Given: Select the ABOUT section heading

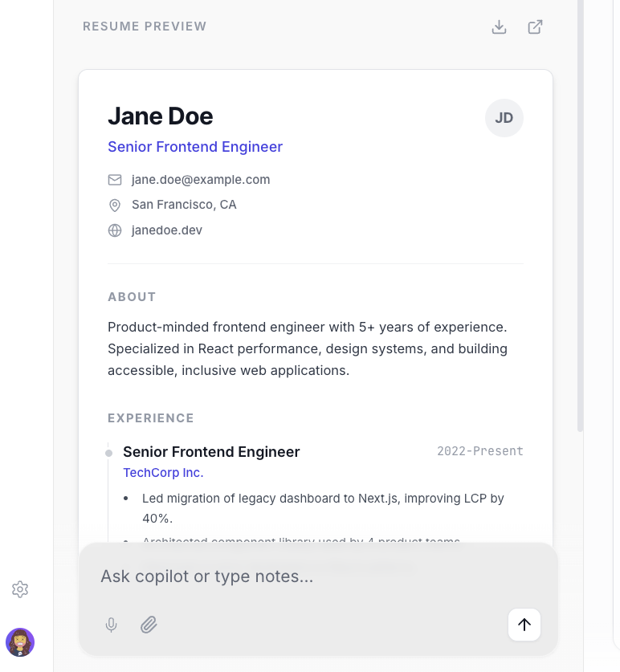Looking at the screenshot, I should point(132,296).
